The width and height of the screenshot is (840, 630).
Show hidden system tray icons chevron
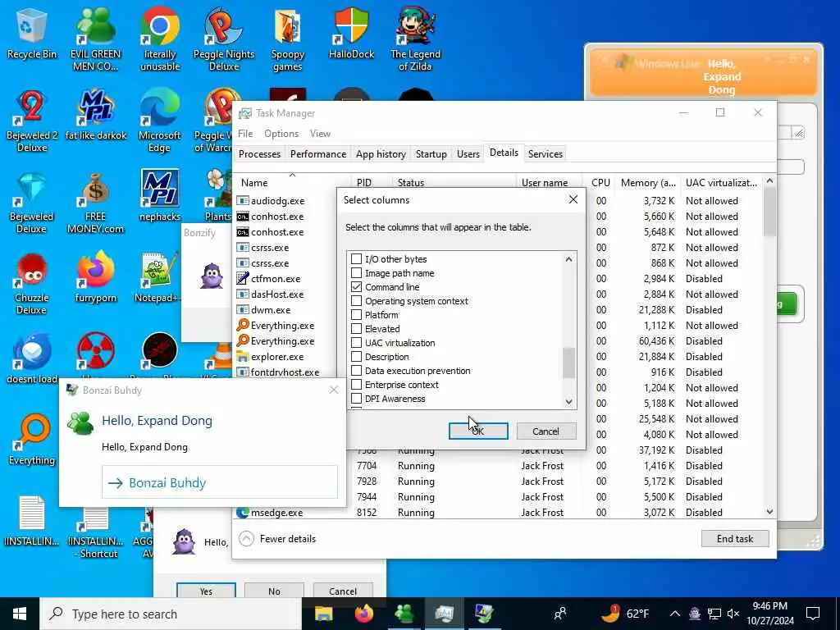click(675, 614)
